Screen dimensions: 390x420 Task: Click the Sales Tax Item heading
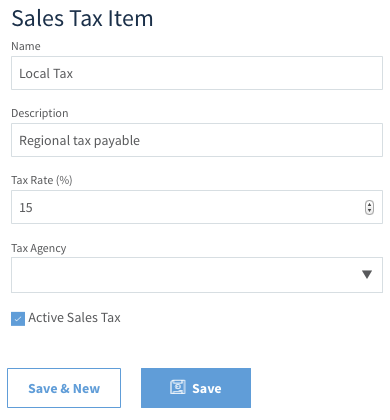coord(82,18)
